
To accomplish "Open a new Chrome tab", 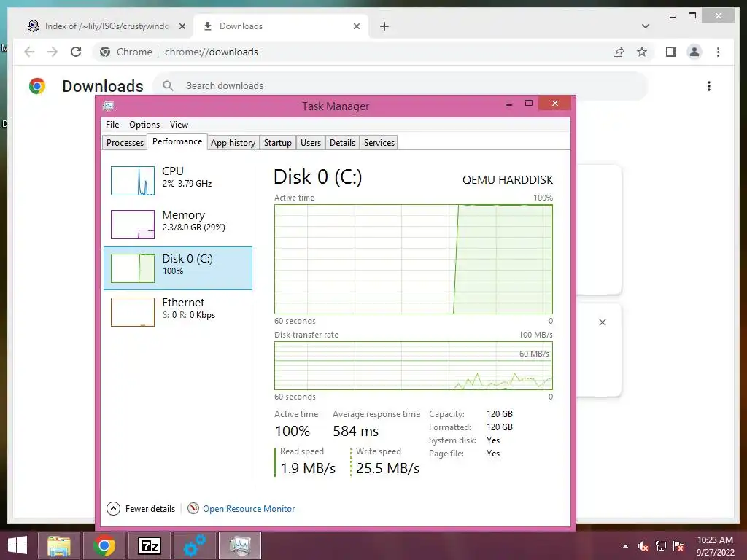I will click(x=384, y=27).
